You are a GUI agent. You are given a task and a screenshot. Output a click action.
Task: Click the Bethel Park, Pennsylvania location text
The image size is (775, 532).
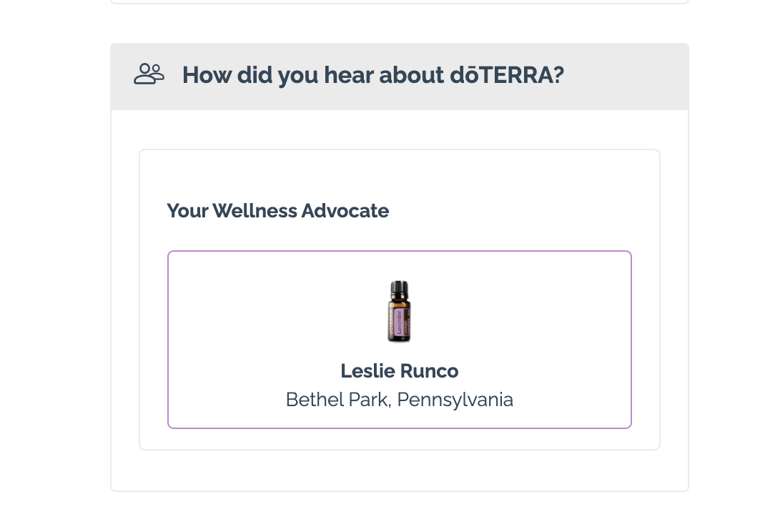pos(400,400)
